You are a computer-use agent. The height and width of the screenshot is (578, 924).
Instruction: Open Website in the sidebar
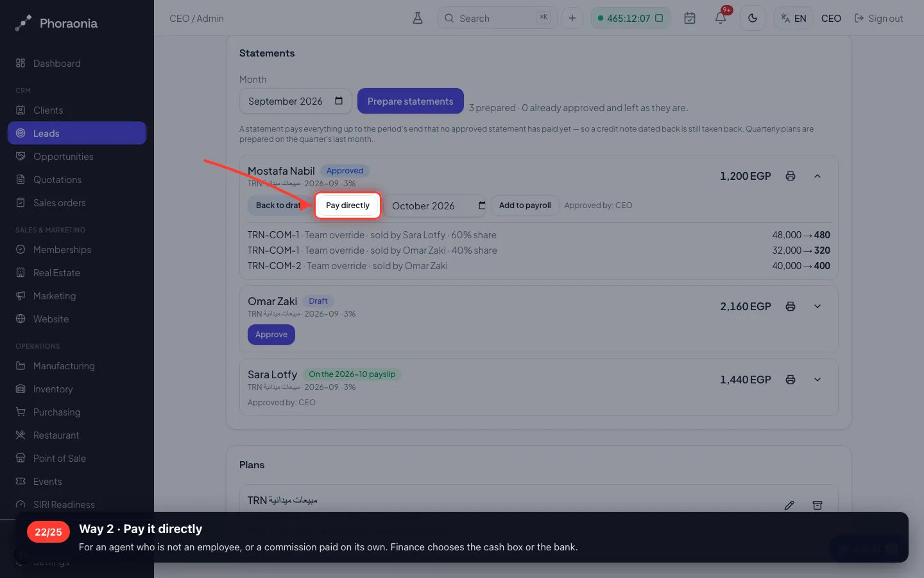(x=77, y=319)
